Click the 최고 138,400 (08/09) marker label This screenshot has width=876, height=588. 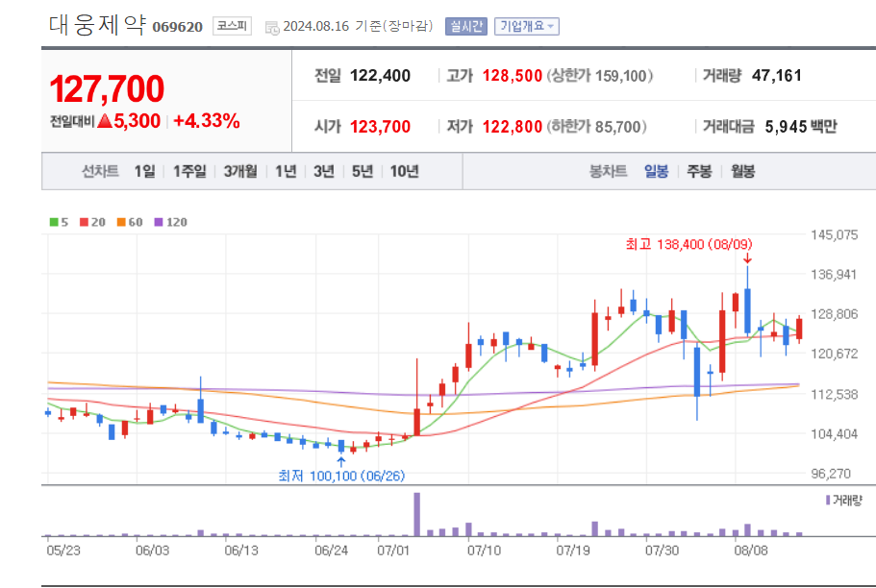pyautogui.click(x=688, y=244)
